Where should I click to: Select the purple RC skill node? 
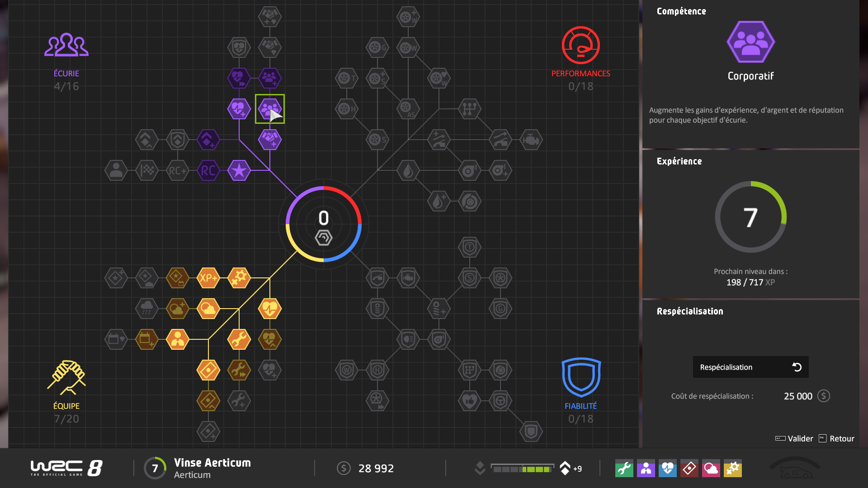click(x=208, y=170)
